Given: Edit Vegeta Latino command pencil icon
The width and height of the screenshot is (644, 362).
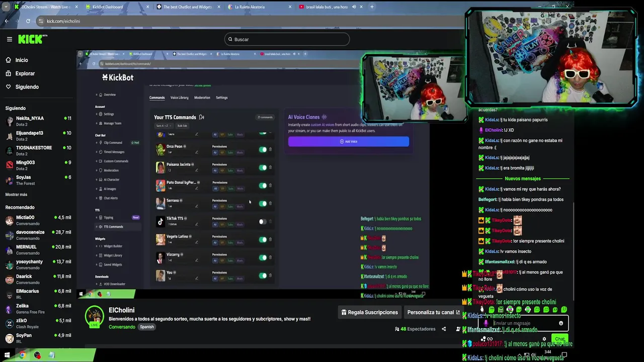Looking at the screenshot, I should [196, 242].
